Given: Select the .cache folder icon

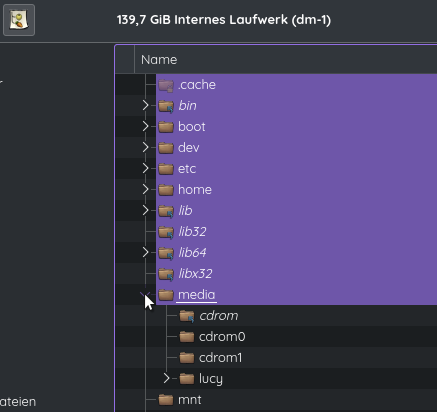Looking at the screenshot, I should pyautogui.click(x=166, y=85).
